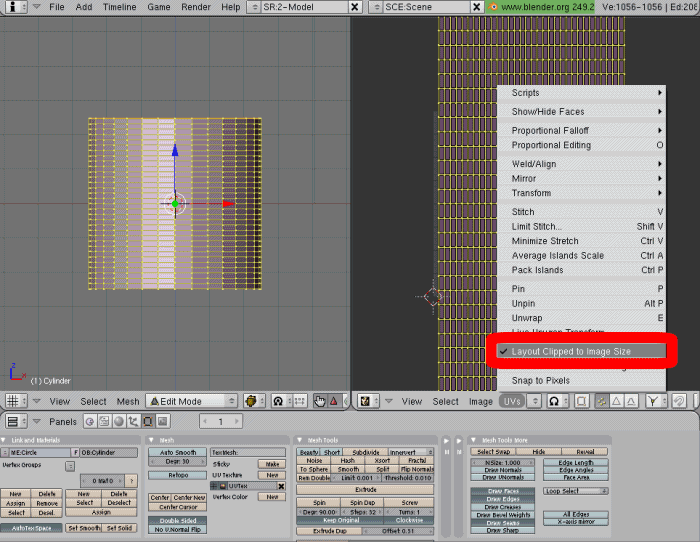Toggle Layout Clipped to Image Size option
This screenshot has height=542, width=700.
coord(570,352)
